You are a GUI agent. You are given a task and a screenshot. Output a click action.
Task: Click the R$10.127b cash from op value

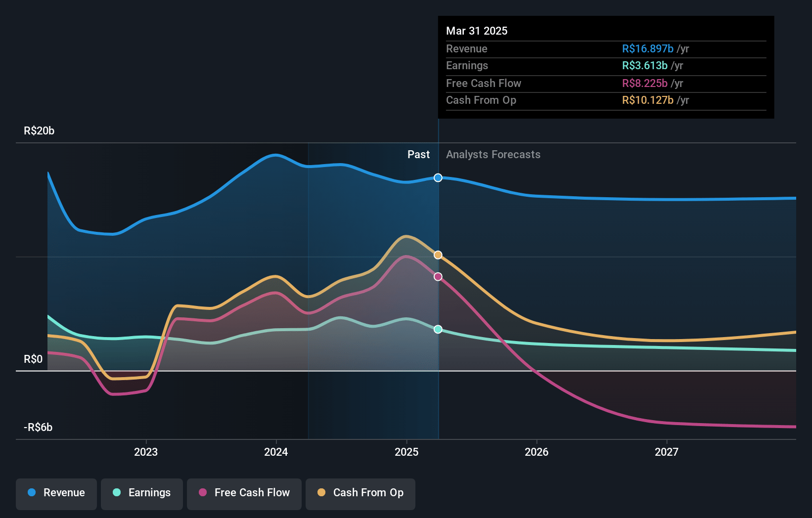647,100
